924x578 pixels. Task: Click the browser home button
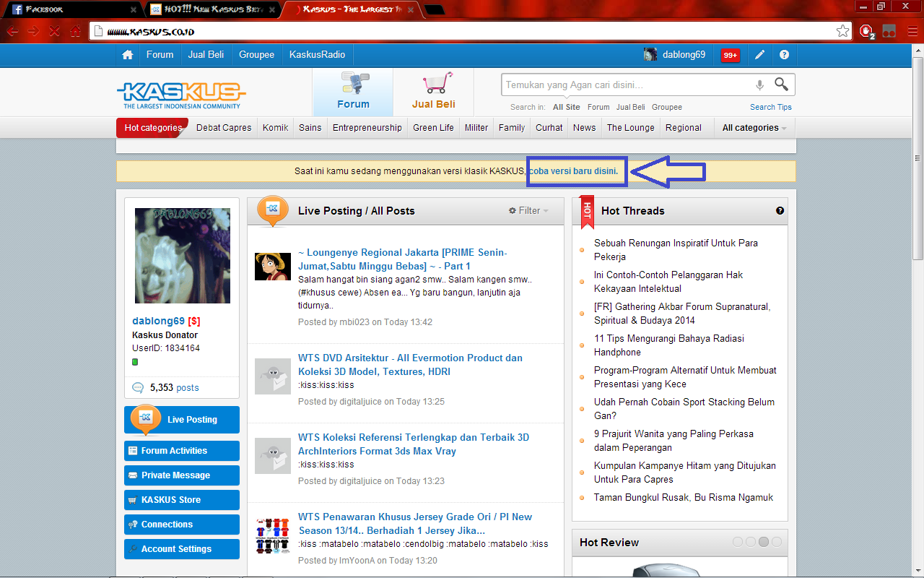(x=75, y=31)
